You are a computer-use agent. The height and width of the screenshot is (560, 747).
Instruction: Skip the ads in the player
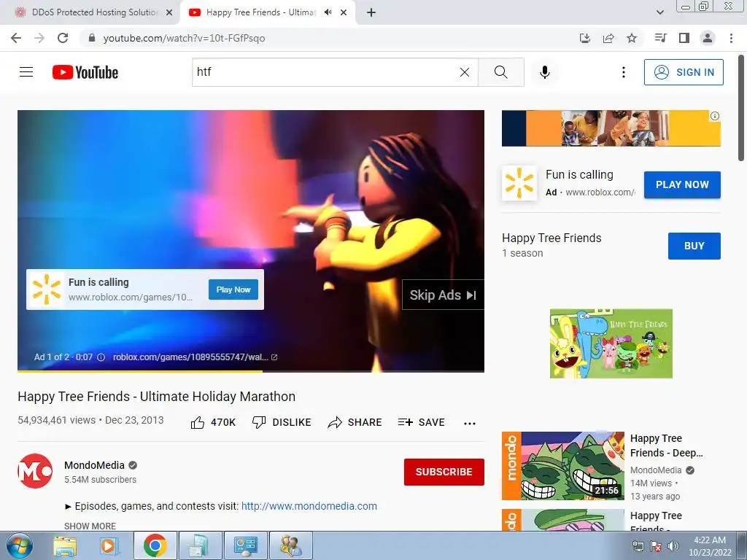tap(443, 295)
